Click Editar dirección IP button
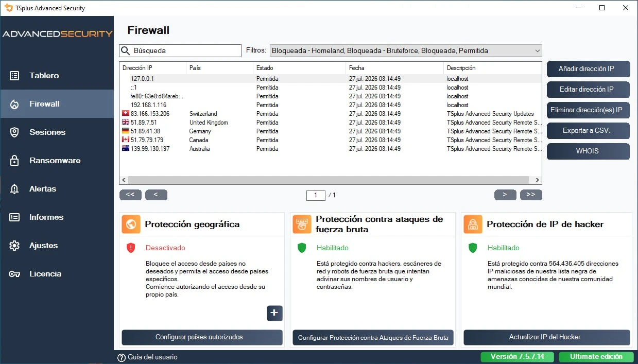Viewport: 638px width, 364px height. pyautogui.click(x=588, y=90)
